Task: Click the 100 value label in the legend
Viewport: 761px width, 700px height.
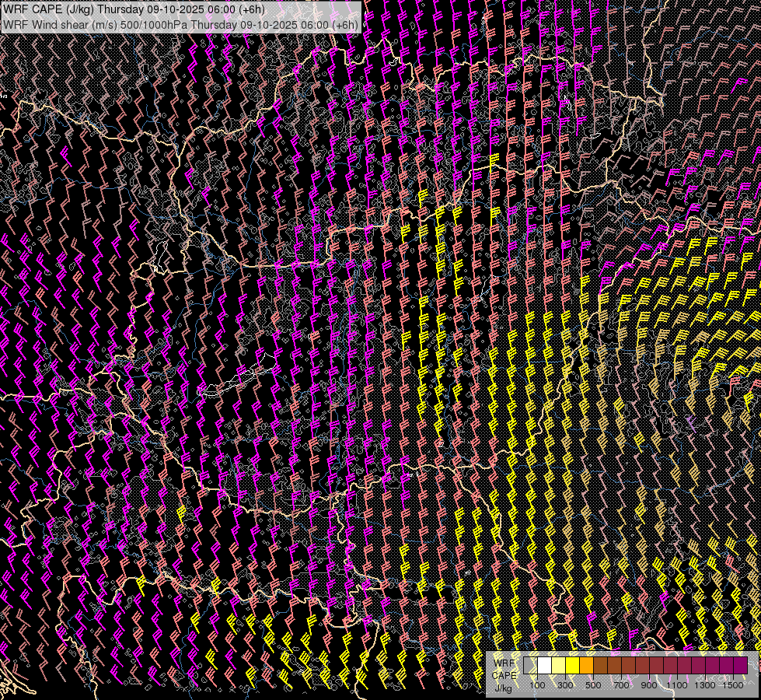Action: tap(537, 685)
